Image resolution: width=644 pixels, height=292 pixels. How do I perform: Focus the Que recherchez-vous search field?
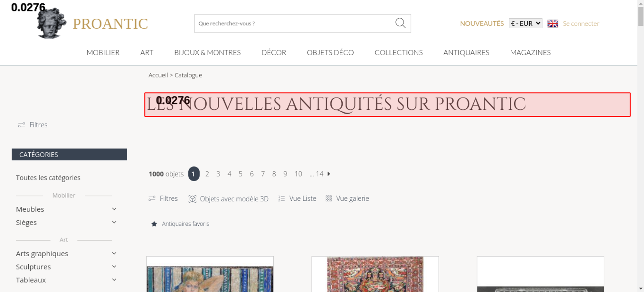tap(295, 23)
